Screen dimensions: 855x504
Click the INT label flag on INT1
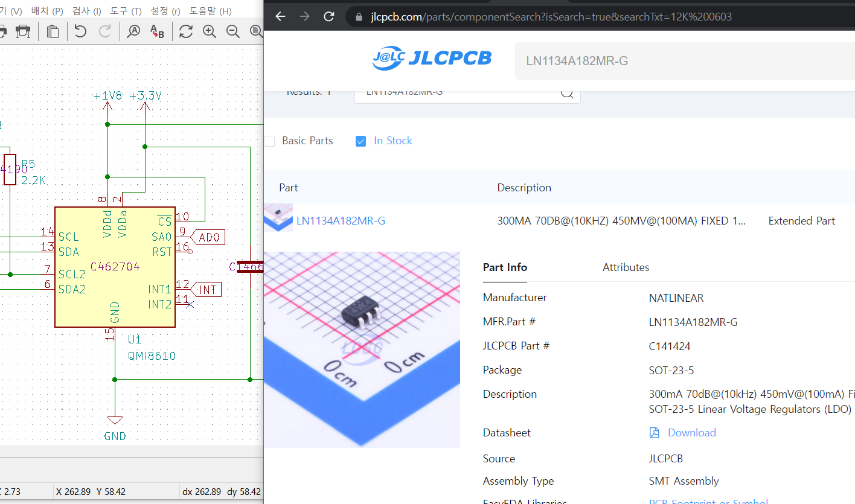pyautogui.click(x=207, y=290)
